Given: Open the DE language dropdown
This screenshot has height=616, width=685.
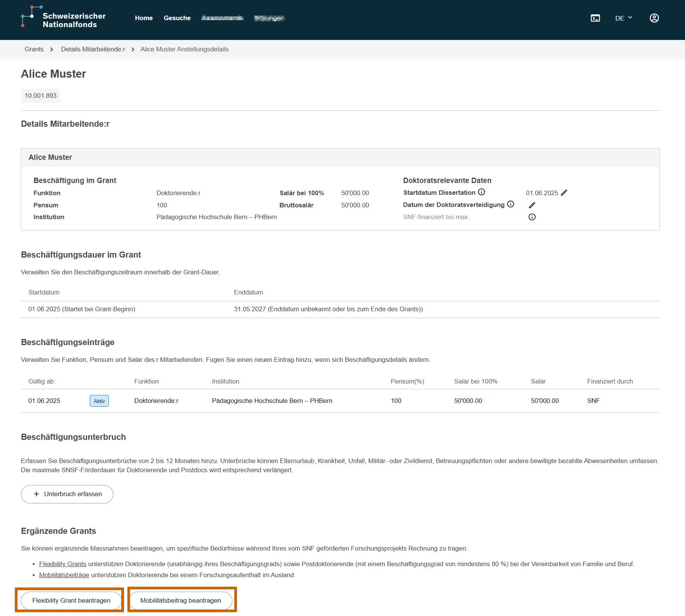Looking at the screenshot, I should point(624,18).
